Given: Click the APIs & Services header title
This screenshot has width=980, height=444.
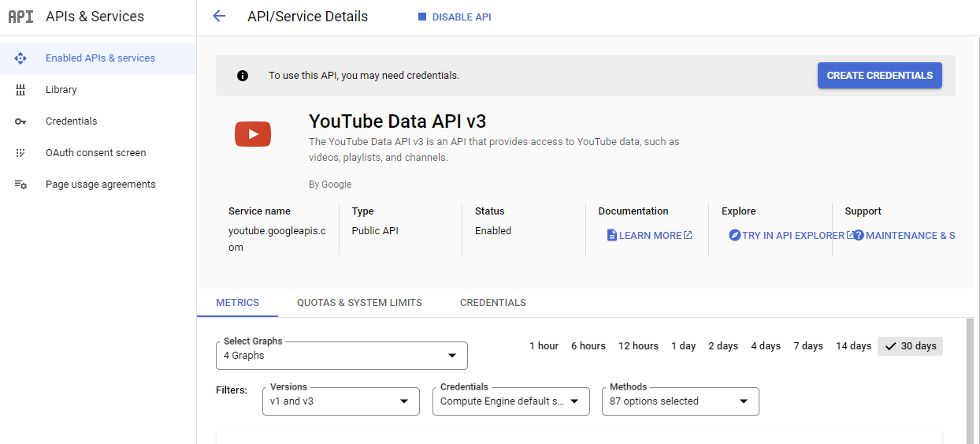Looking at the screenshot, I should point(95,17).
